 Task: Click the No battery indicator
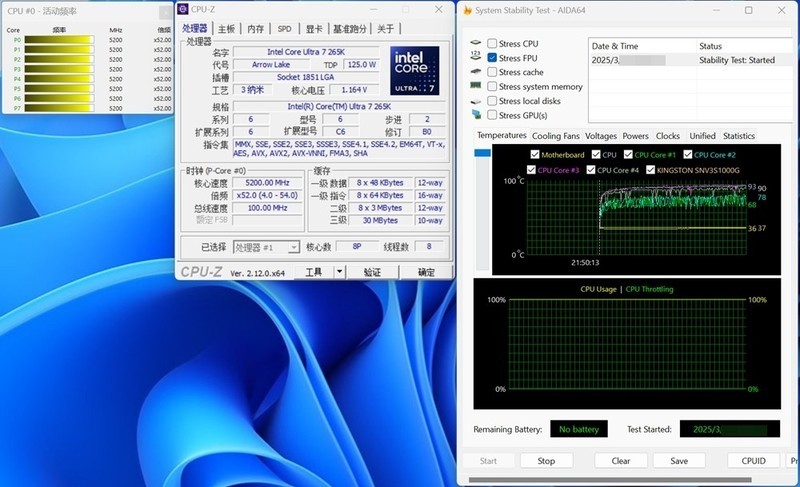click(579, 429)
